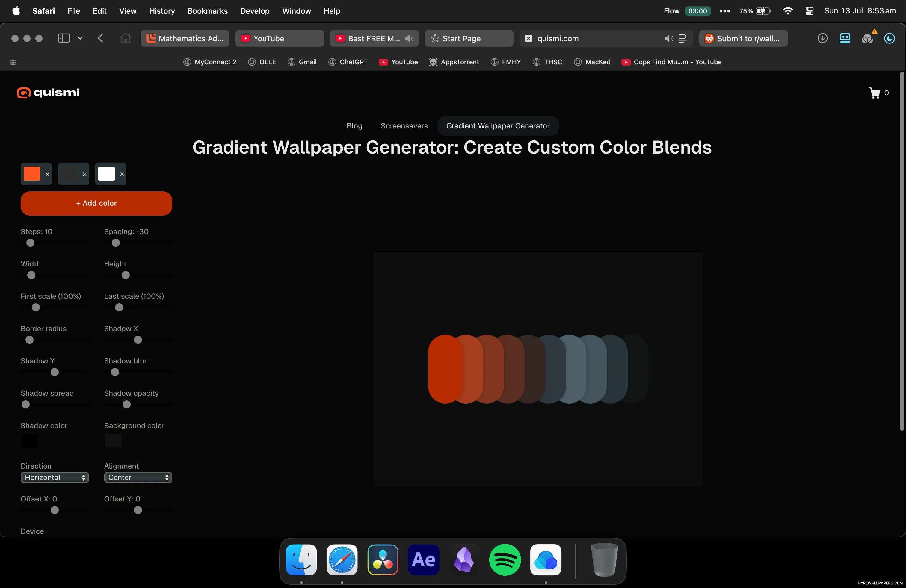The image size is (906, 588).
Task: Open Spotify from the Dock
Action: click(x=505, y=560)
